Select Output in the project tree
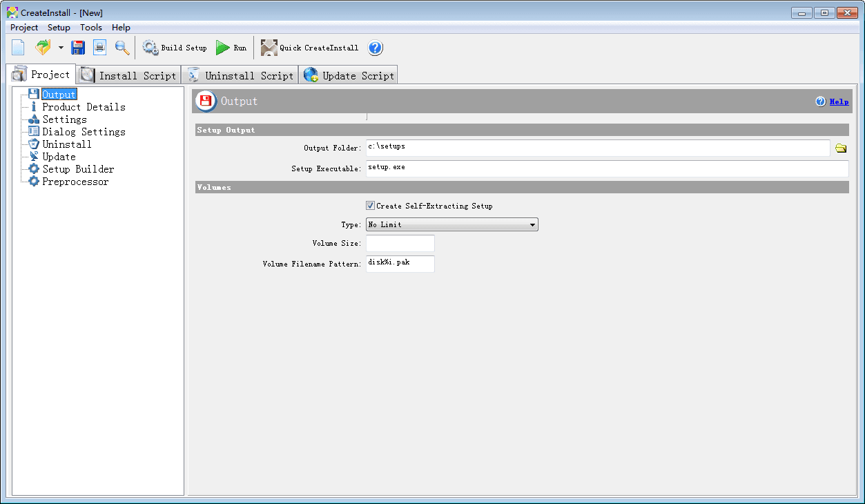The width and height of the screenshot is (865, 504). [59, 95]
